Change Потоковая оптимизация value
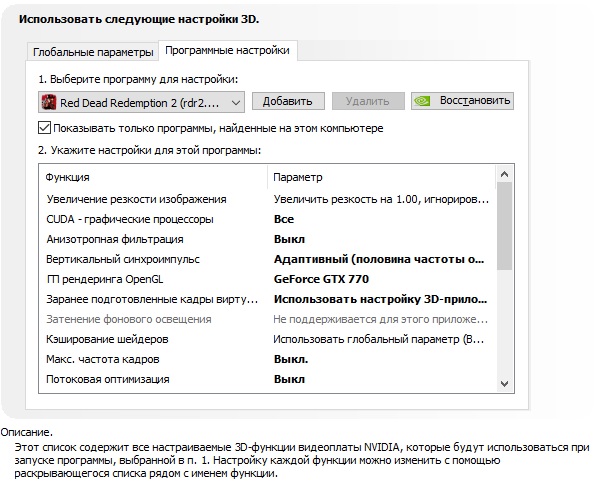601x493 pixels. click(x=380, y=379)
